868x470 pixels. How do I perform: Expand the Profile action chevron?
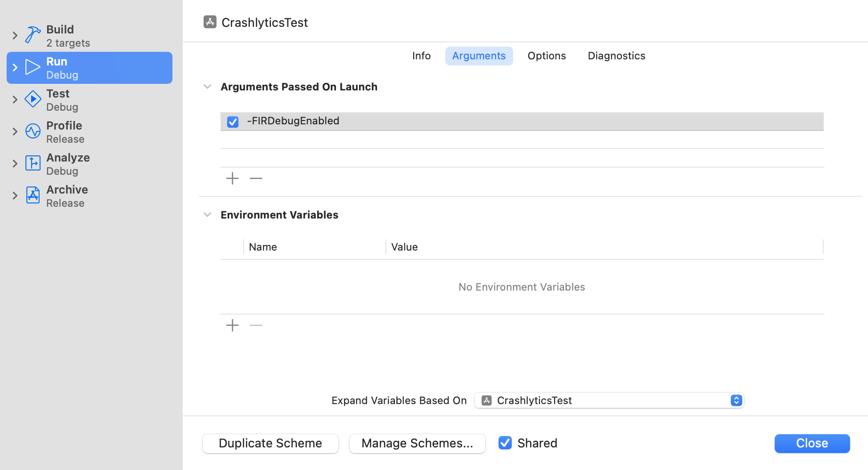point(15,131)
